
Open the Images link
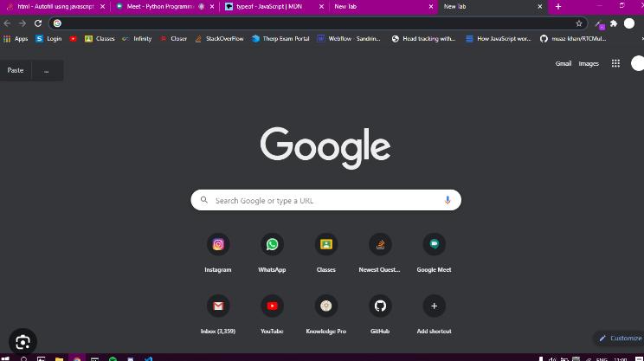pos(589,64)
